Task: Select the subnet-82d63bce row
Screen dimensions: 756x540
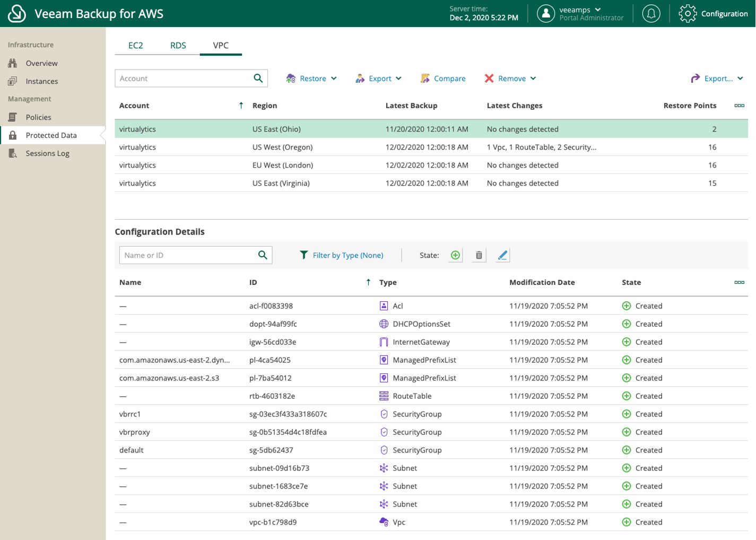Action: point(431,504)
